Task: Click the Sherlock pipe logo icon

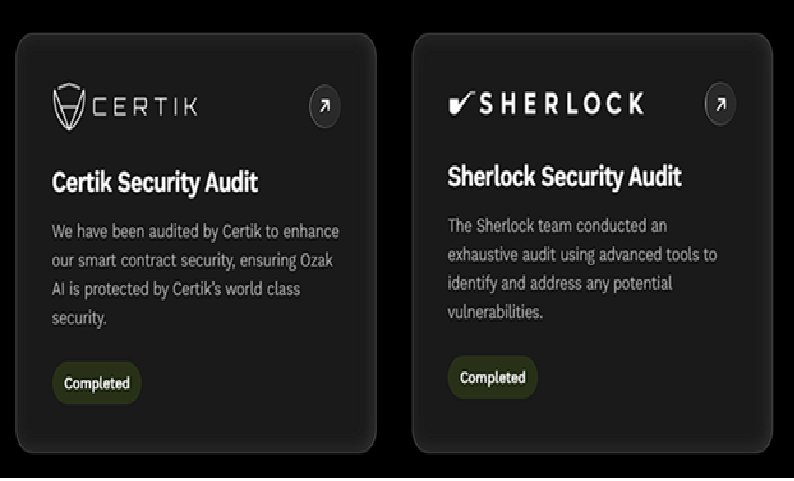Action: (460, 102)
